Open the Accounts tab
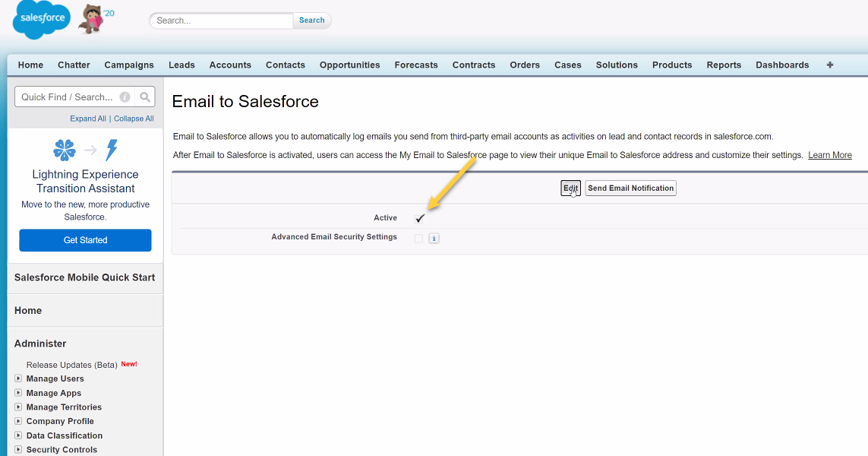868x456 pixels. click(230, 65)
